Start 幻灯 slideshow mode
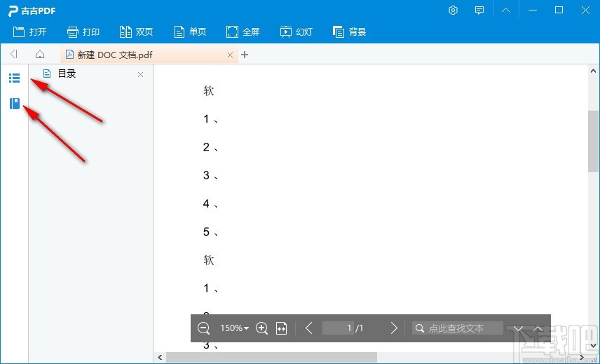This screenshot has width=600, height=364. point(296,31)
